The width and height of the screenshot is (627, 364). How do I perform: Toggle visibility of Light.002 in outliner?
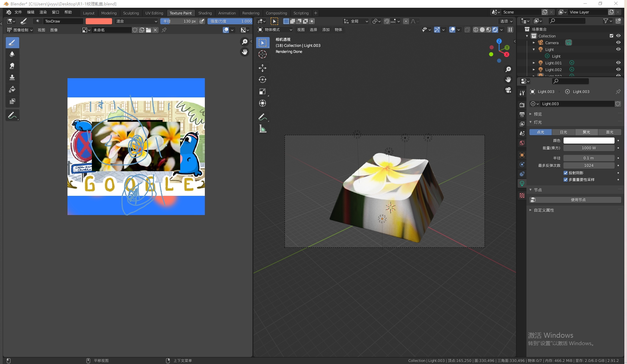click(618, 69)
